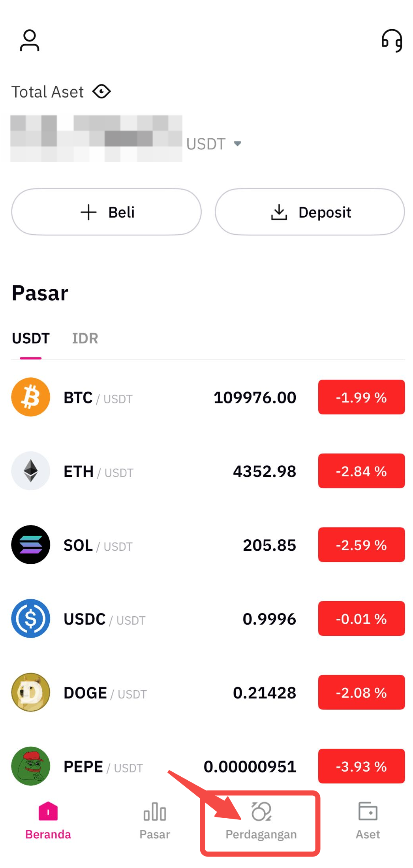Tap the Deposit button

310,212
